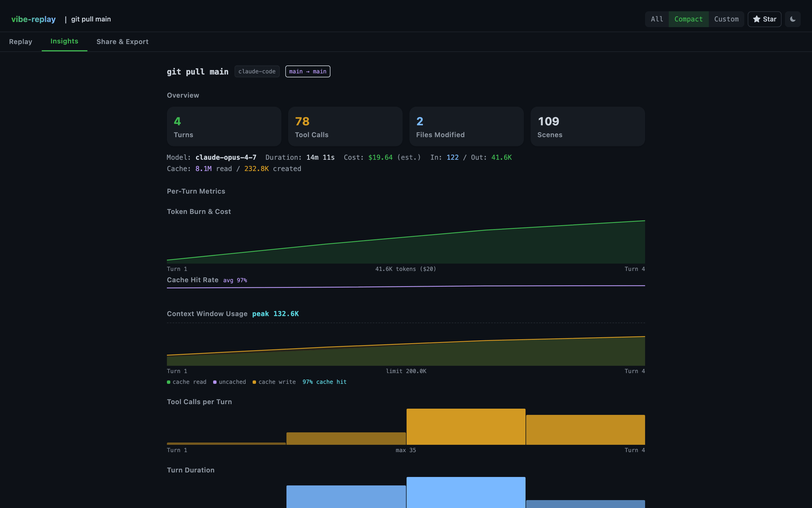The height and width of the screenshot is (508, 812).
Task: Click the 41.6K tokens ($20) label
Action: coord(406,269)
